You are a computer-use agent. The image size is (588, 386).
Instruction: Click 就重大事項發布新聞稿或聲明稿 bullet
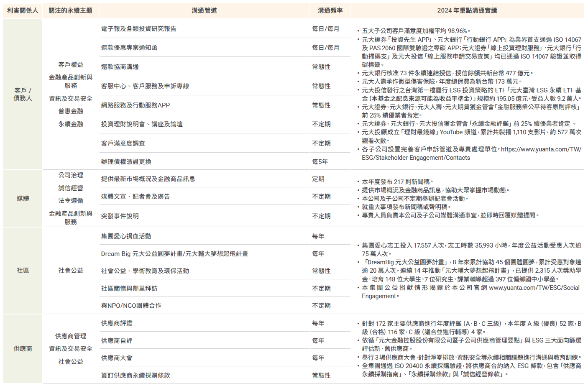(406, 207)
